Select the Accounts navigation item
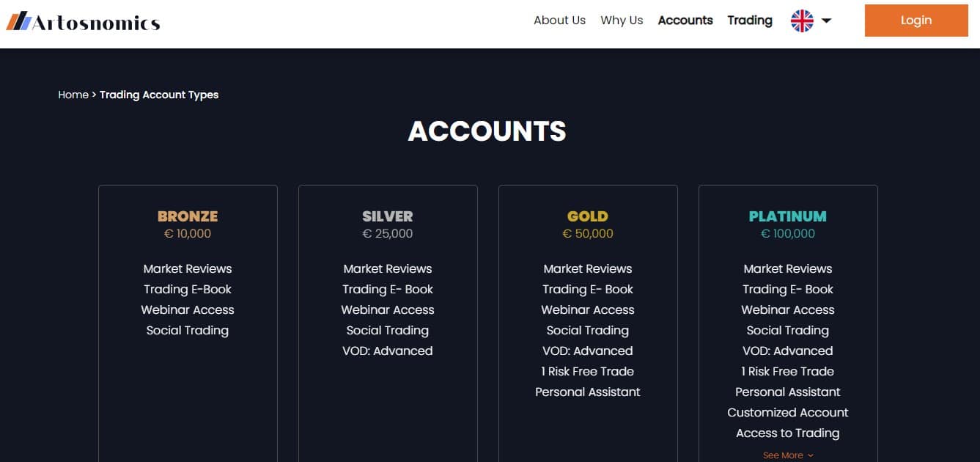The image size is (980, 462). (x=685, y=21)
